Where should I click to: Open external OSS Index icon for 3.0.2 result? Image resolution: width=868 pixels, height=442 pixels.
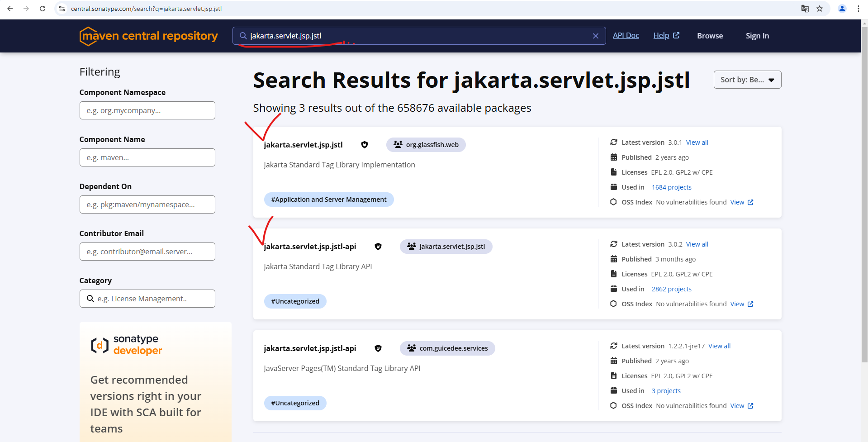(750, 304)
